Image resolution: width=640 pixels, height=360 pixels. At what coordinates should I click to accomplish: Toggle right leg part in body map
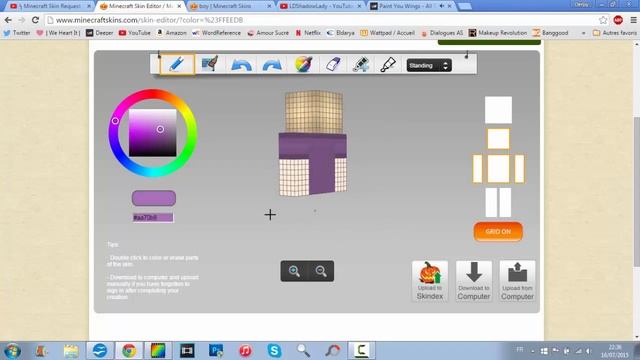click(505, 202)
